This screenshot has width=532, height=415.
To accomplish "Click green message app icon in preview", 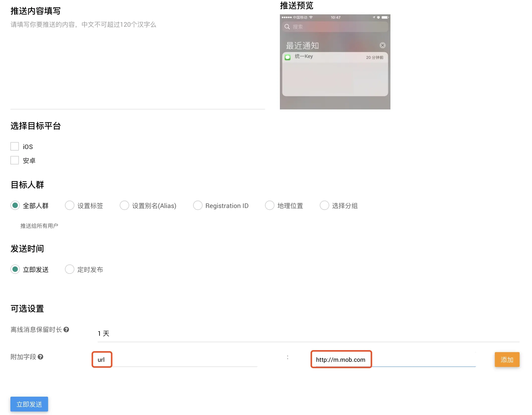I will (x=288, y=57).
